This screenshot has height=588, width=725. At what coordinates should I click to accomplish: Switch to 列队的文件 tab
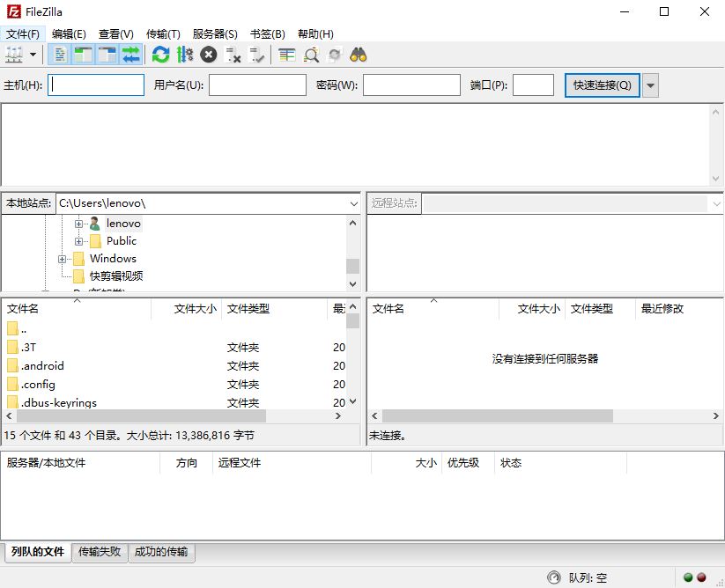point(38,552)
